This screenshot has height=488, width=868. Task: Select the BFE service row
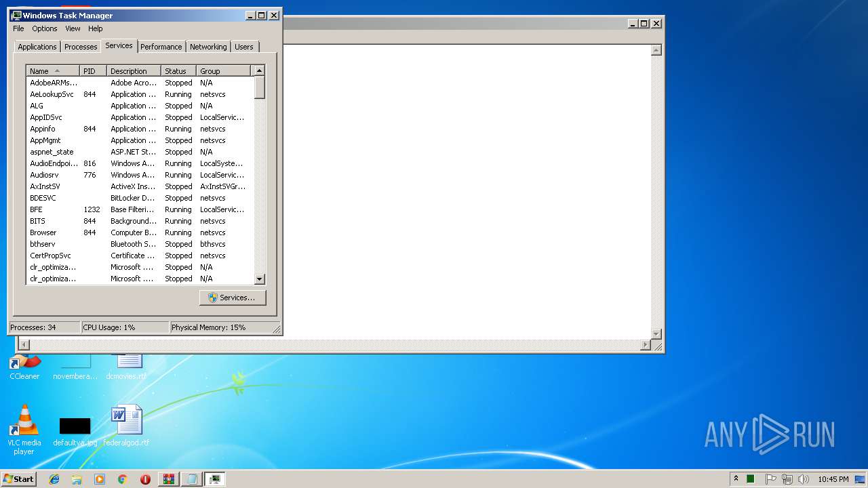[140, 209]
